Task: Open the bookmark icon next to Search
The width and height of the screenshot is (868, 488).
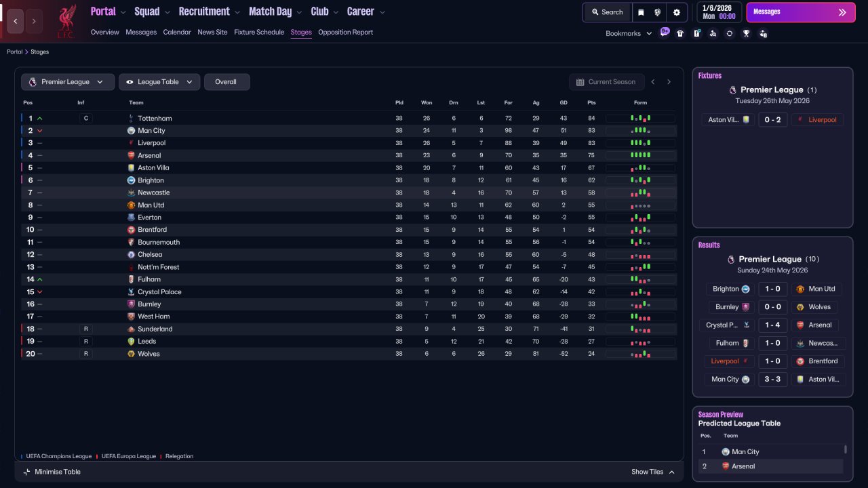Action: tap(641, 12)
